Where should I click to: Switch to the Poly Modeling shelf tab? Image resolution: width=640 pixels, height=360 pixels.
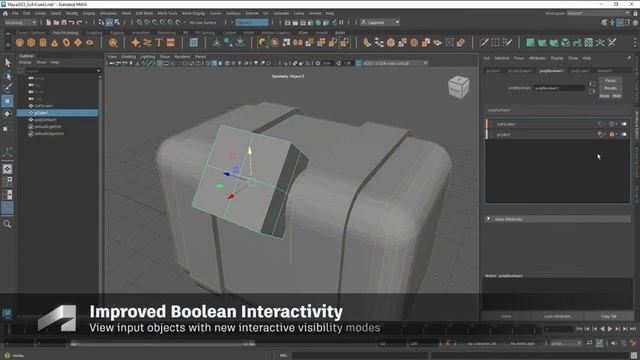(x=65, y=33)
